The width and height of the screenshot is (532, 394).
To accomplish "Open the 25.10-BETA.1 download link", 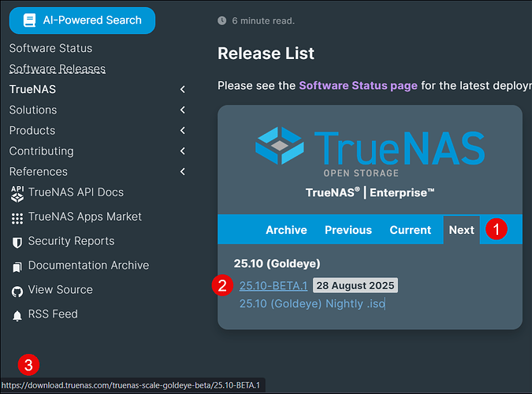I will [273, 285].
